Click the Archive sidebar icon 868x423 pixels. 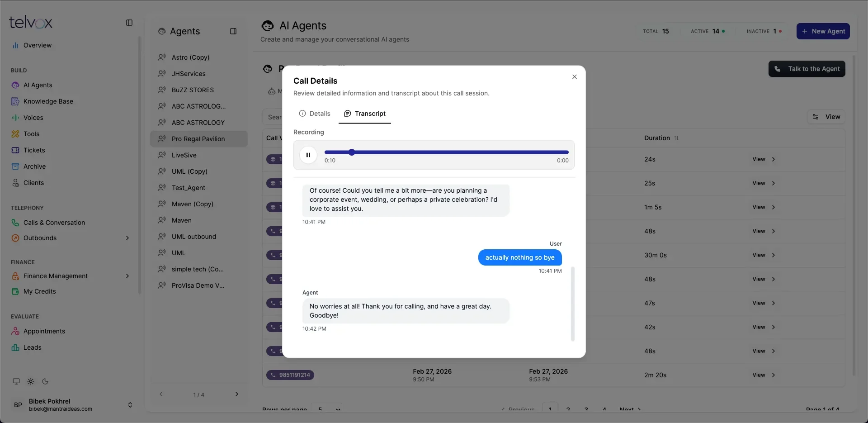pyautogui.click(x=15, y=166)
